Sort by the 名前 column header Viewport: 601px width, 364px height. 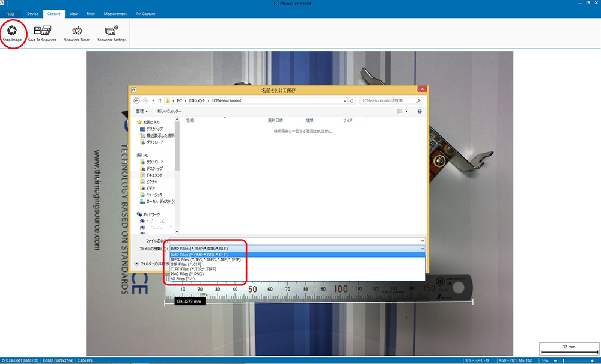[190, 120]
